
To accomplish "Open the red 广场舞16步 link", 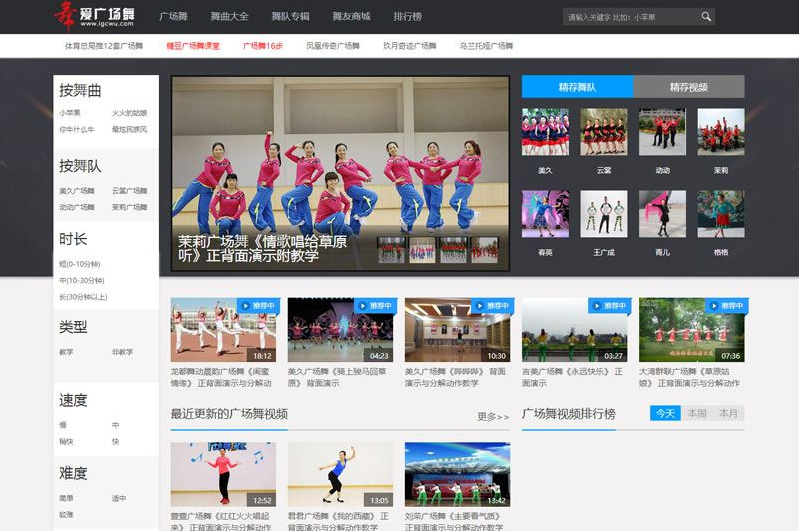I will click(x=262, y=46).
